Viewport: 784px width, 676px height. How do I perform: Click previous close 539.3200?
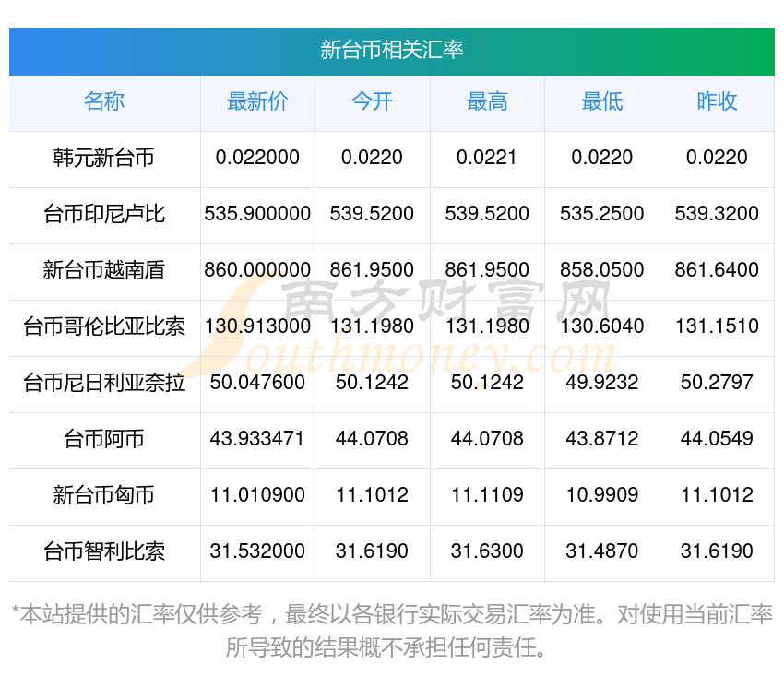[717, 214]
